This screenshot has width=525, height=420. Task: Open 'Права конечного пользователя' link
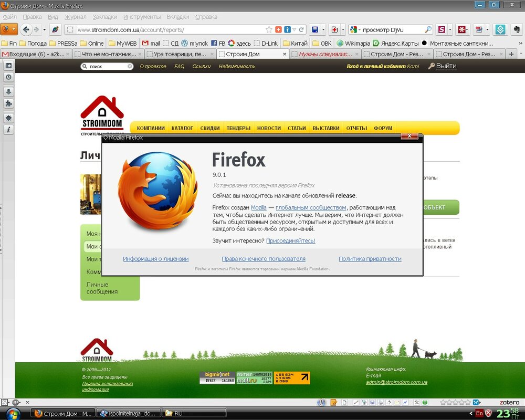pos(264,259)
